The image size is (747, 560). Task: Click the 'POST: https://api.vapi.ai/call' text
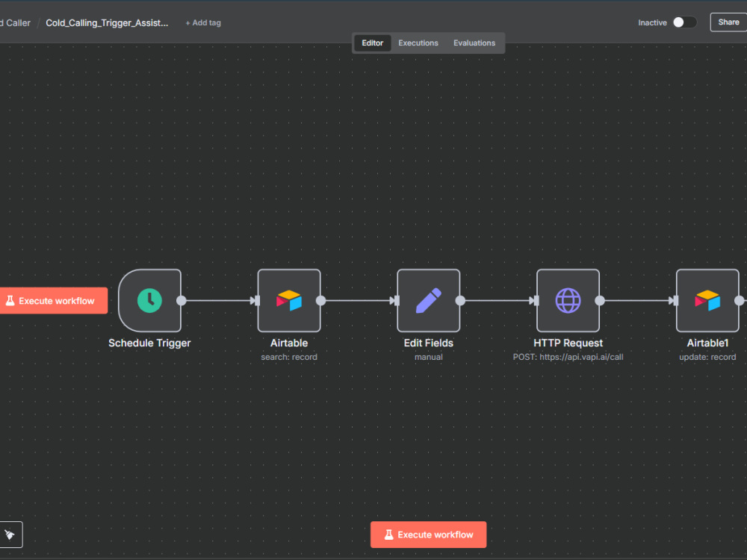[568, 357]
